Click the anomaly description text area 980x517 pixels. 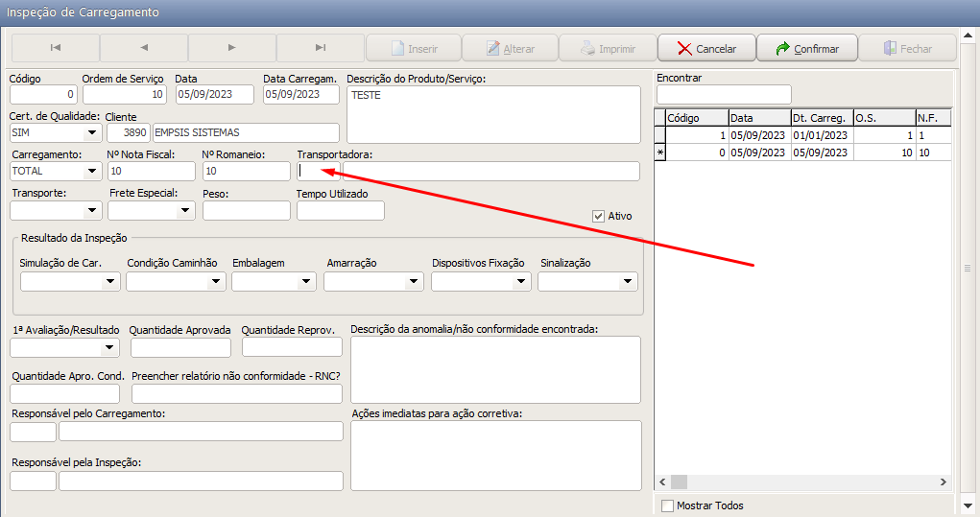pos(495,369)
